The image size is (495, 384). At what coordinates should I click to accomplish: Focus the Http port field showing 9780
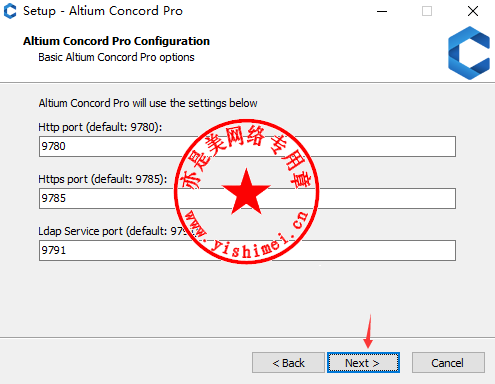point(247,146)
